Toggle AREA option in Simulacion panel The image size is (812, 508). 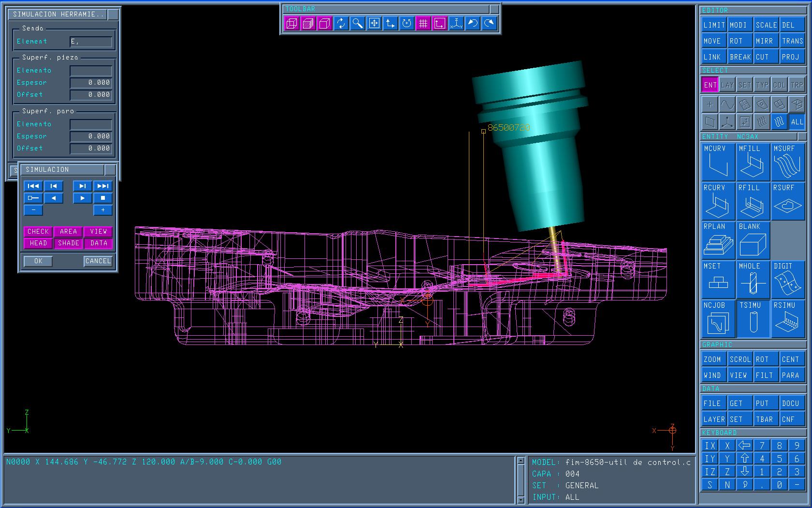tap(68, 232)
